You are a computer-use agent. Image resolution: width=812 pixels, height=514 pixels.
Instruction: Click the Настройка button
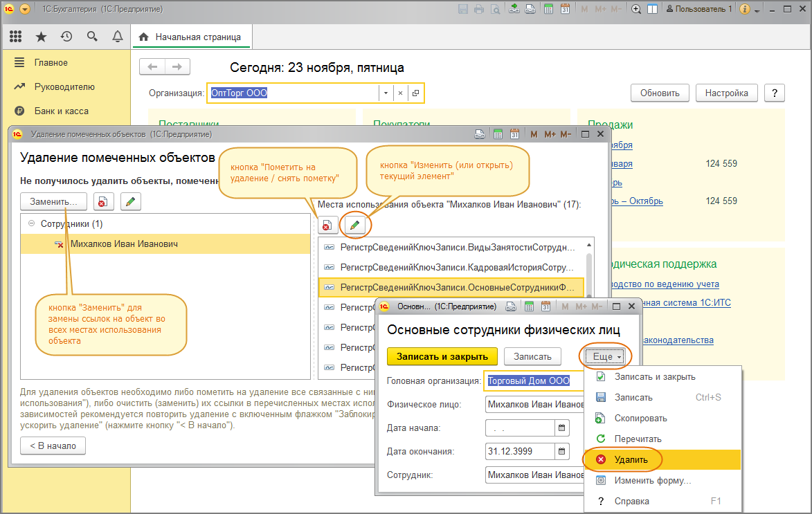727,93
